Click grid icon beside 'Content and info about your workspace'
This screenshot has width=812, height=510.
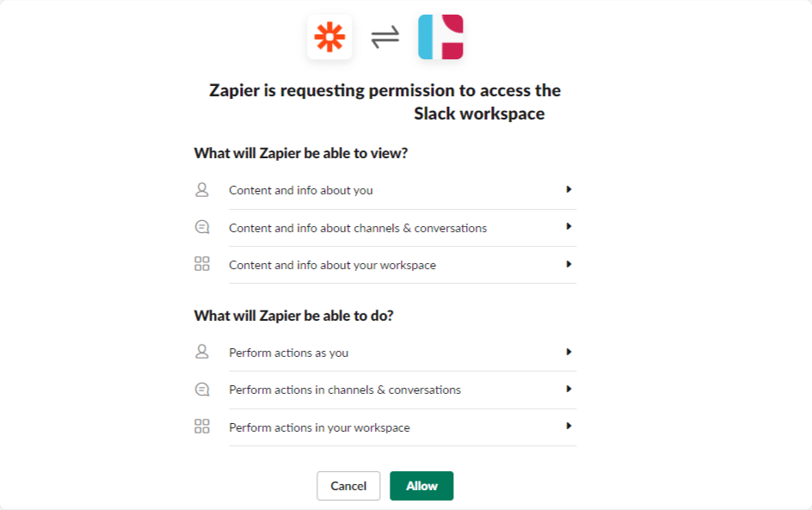[x=202, y=265]
